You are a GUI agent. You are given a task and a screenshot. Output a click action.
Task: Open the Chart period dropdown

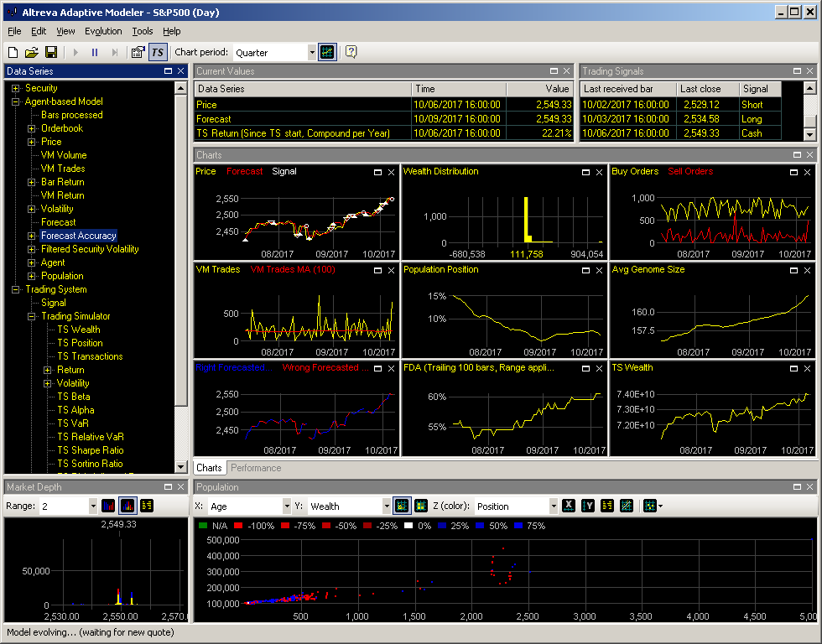click(x=312, y=52)
